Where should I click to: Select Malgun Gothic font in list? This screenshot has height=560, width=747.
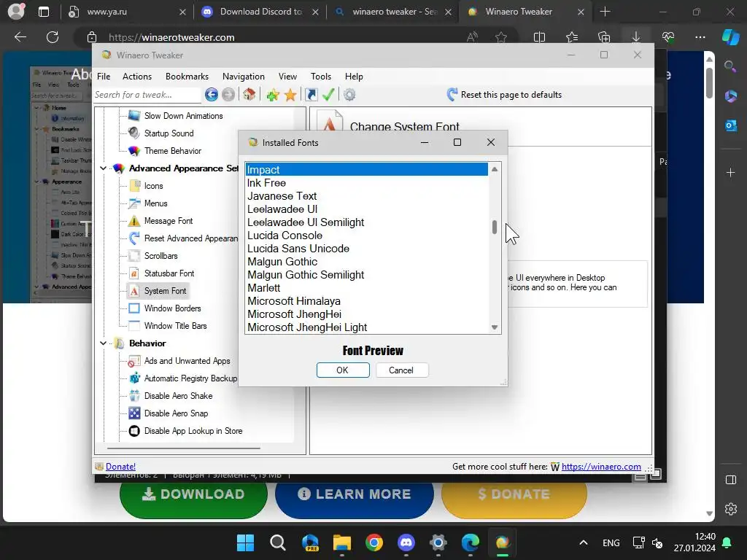click(366, 262)
